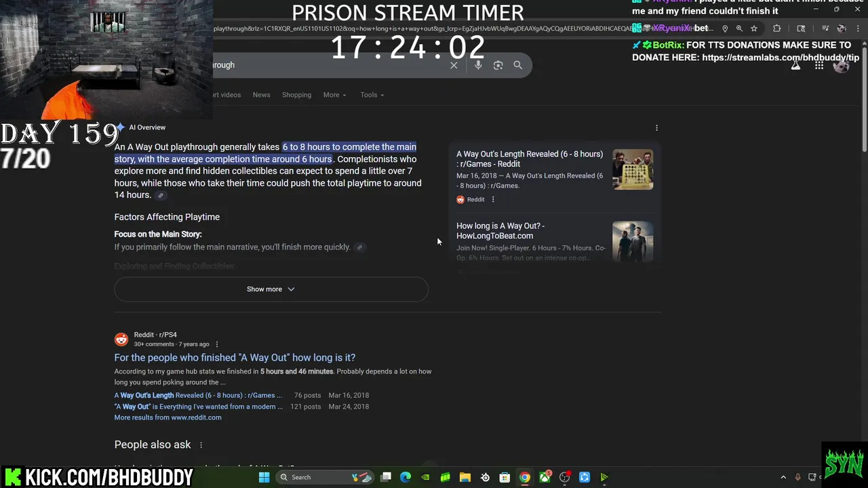Viewport: 868px width, 488px height.
Task: Click Chrome icon in taskbar
Action: (524, 477)
